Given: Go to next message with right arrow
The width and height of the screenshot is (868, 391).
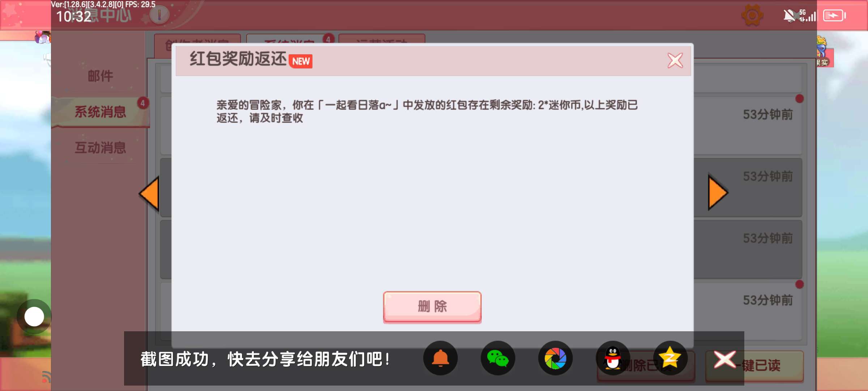Looking at the screenshot, I should tap(718, 192).
